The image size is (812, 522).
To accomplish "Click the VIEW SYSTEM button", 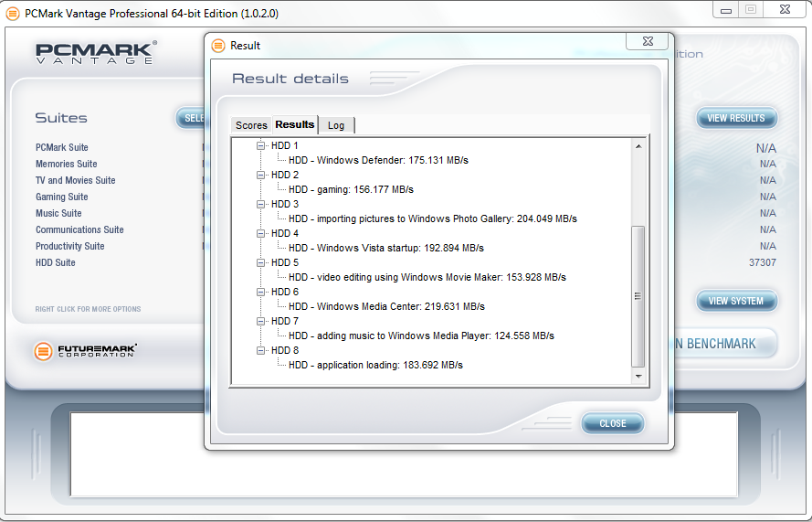I will click(x=736, y=301).
